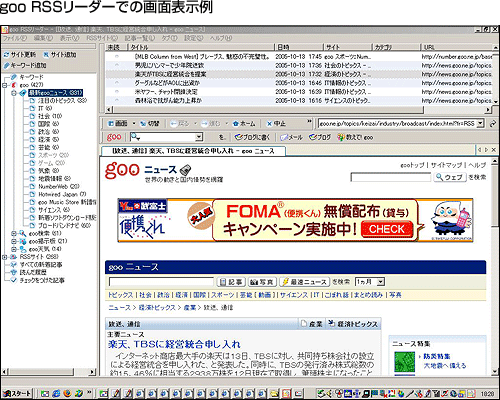Expand the goo掲示板 tree branch
This screenshot has width=500, height=400.
click(x=13, y=241)
